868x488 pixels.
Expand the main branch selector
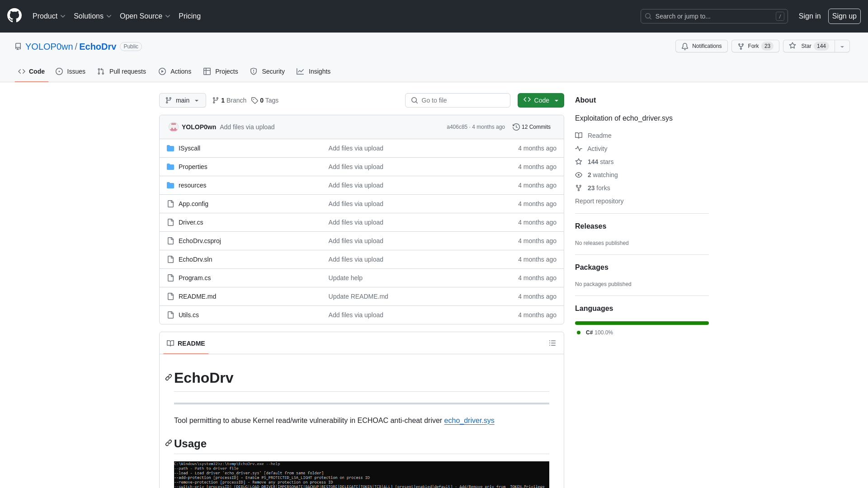183,100
